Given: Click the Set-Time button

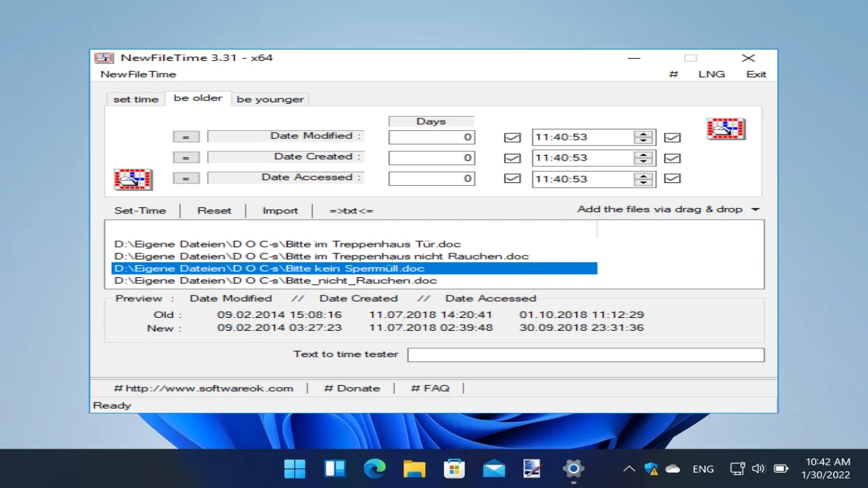Looking at the screenshot, I should coord(140,210).
